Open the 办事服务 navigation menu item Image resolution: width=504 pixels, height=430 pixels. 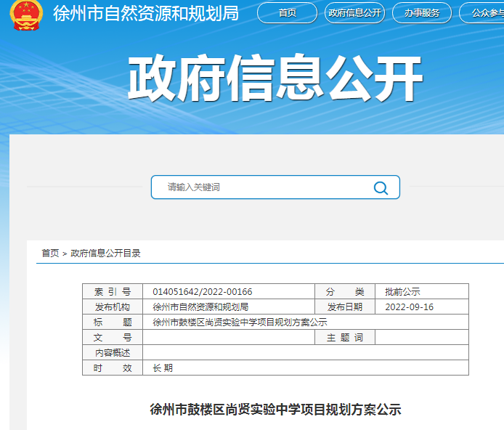pyautogui.click(x=422, y=13)
